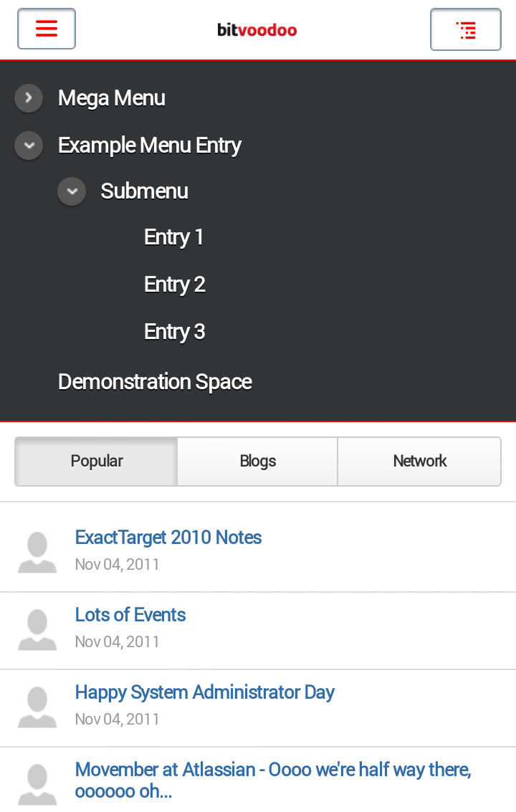Open the hamburger menu icon
The height and width of the screenshot is (812, 516).
click(47, 29)
